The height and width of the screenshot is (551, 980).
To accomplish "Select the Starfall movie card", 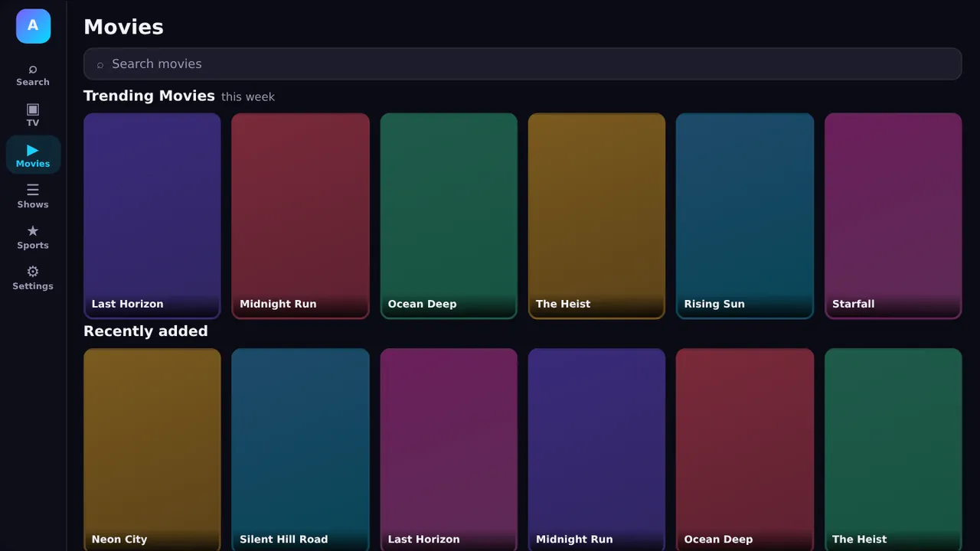I will tap(893, 216).
